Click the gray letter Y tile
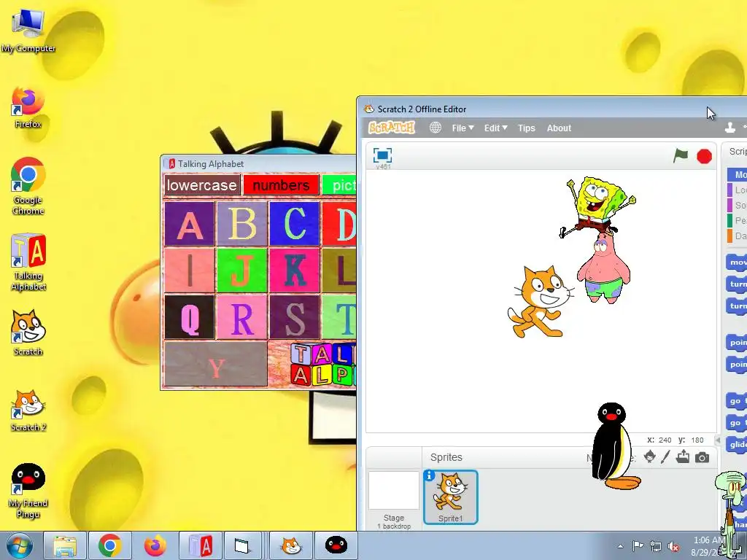 tap(215, 364)
